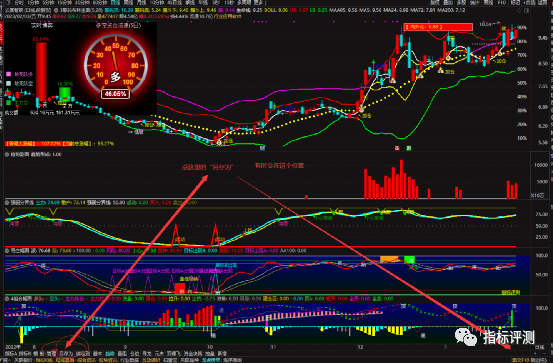553x363 pixels.
Task: Open the 多周期 option in top bar
Action: point(243,2)
